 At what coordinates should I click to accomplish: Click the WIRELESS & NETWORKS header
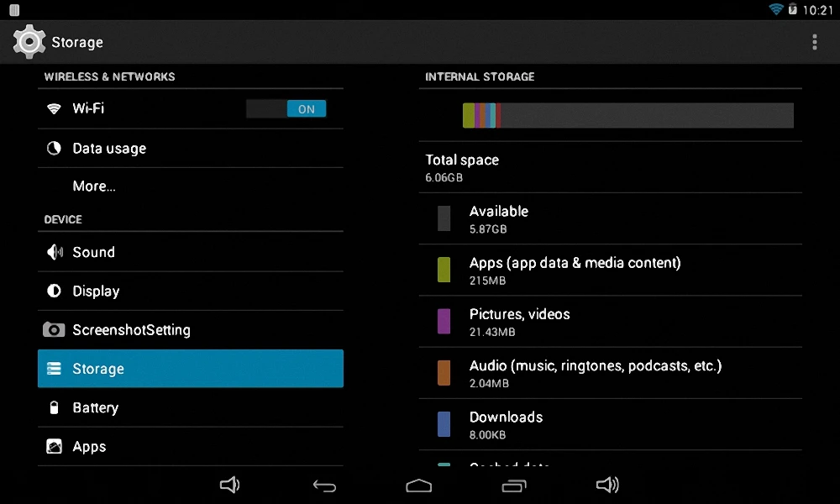pos(110,76)
